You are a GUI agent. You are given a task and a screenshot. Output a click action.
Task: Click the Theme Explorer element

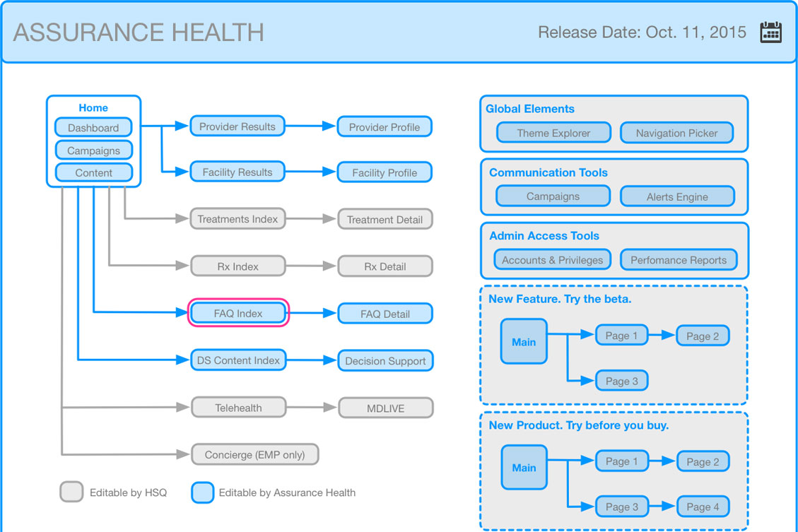click(x=553, y=133)
